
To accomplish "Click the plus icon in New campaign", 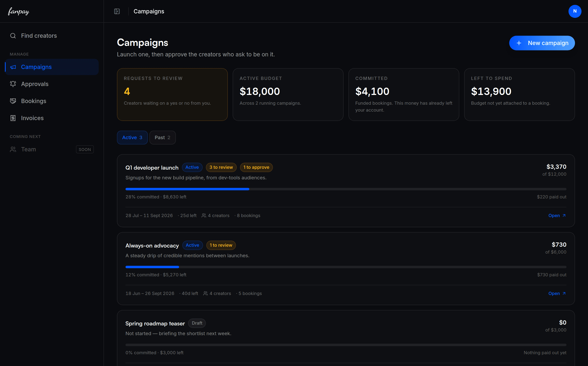I will click(x=519, y=43).
